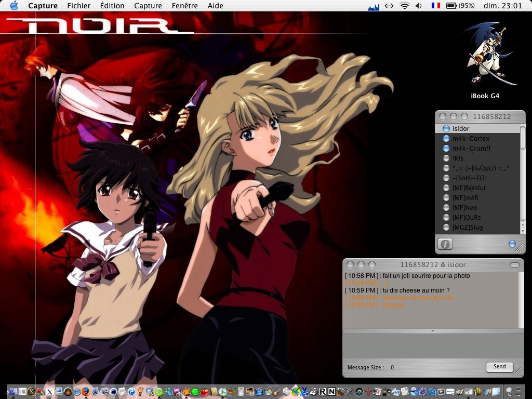Click message 'fait un joli sourire pour la photo'
This screenshot has height=399, width=532.
pyautogui.click(x=427, y=276)
